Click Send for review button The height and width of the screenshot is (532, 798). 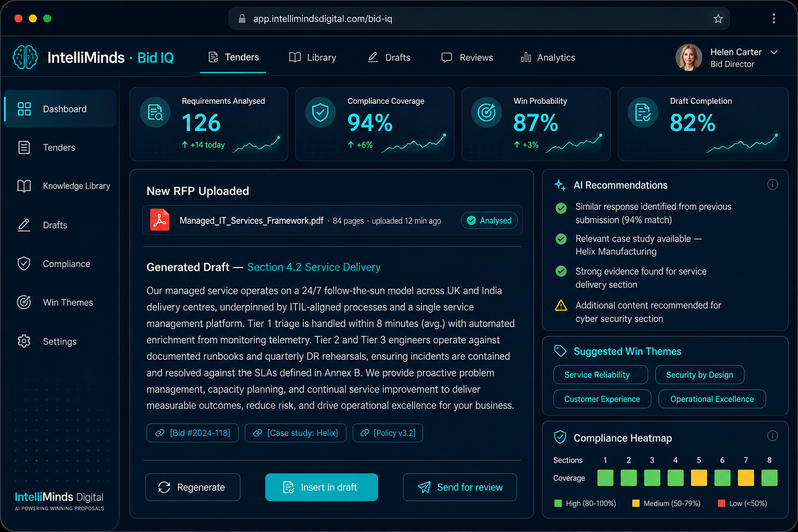pos(460,487)
